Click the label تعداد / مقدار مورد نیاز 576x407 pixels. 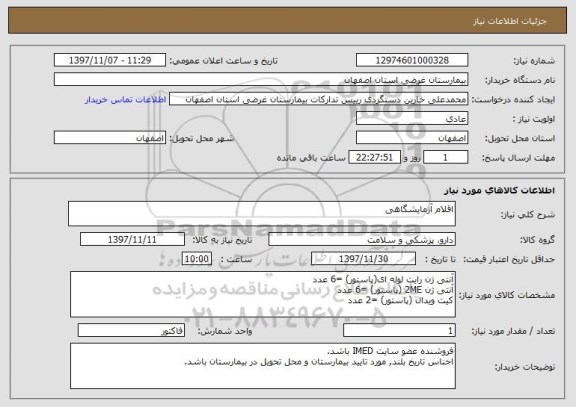click(x=513, y=331)
